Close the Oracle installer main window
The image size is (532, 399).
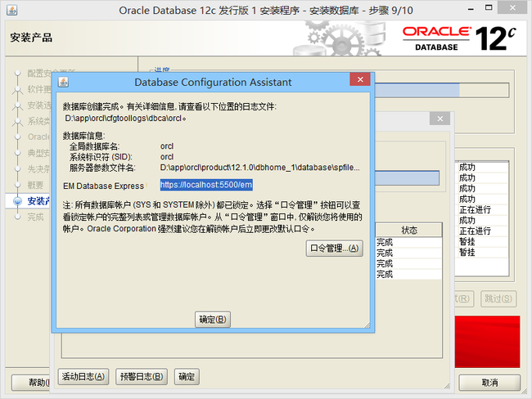[x=512, y=8]
